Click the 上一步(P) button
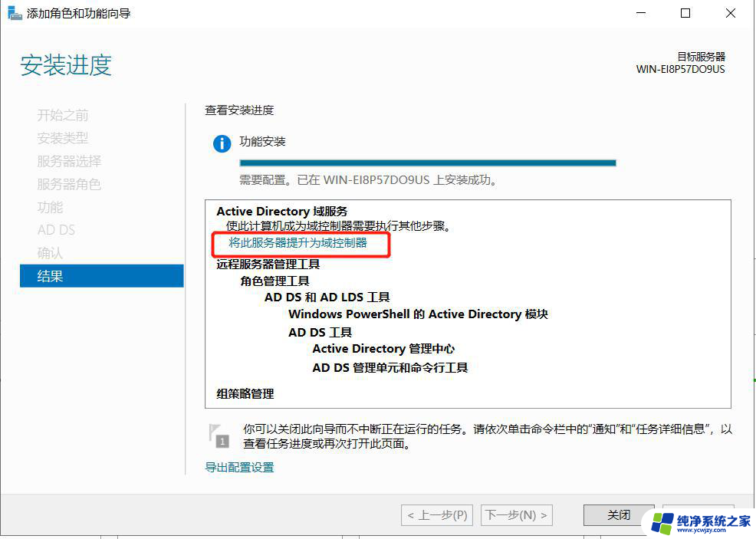Viewport: 756px width, 539px height. 437,515
